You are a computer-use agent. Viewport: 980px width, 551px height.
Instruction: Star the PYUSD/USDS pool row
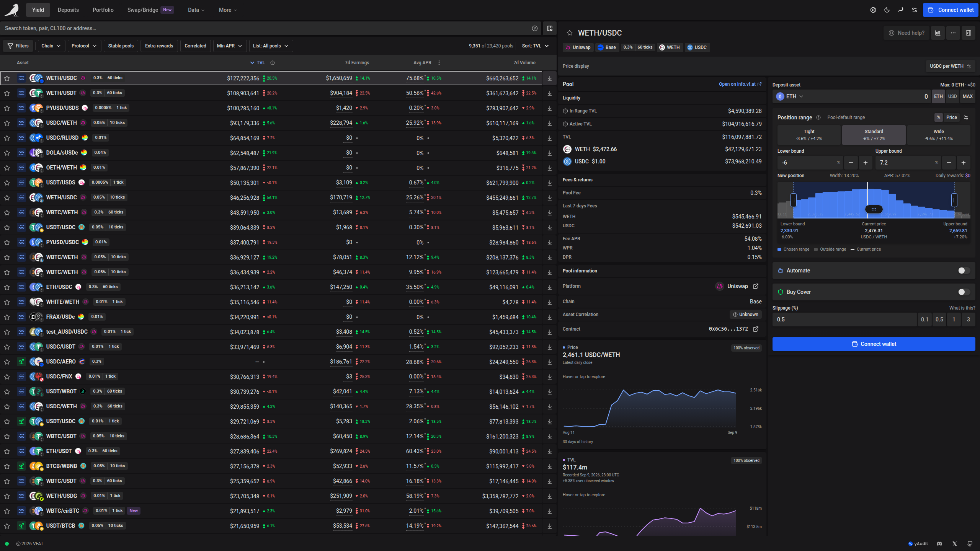pos(7,108)
